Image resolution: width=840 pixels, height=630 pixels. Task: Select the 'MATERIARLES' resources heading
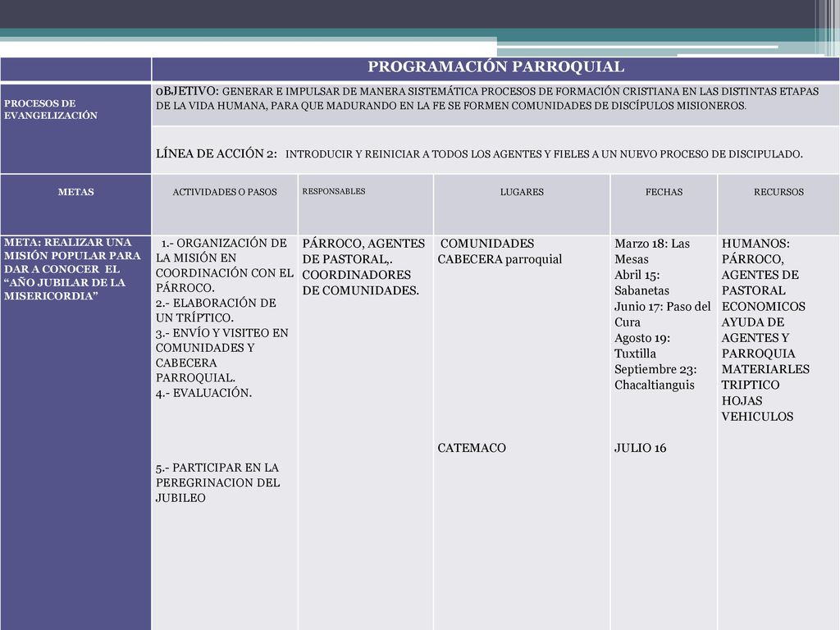point(765,369)
